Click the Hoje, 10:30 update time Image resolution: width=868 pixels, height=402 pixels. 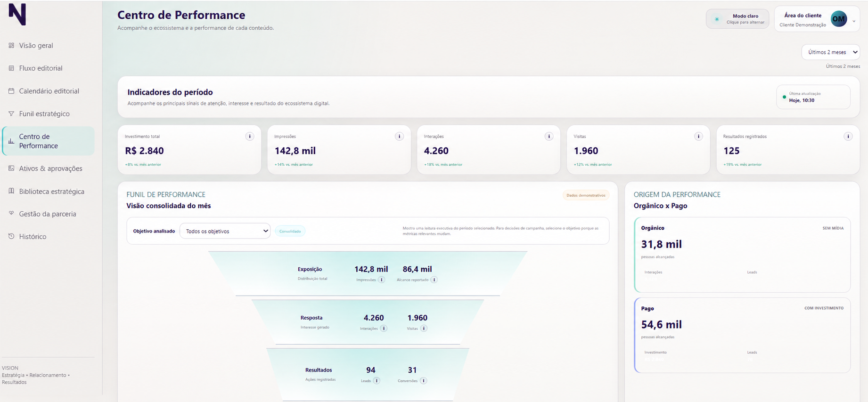tap(802, 100)
